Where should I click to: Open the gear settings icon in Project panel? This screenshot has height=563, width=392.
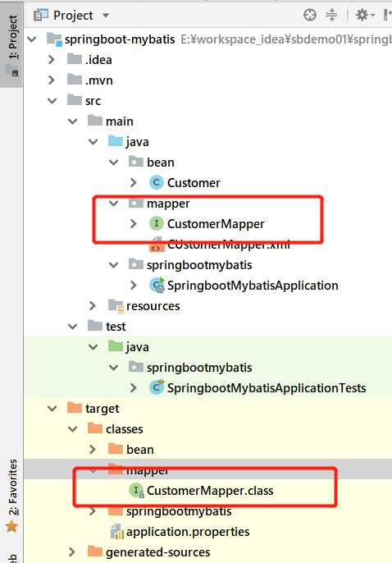[x=362, y=15]
